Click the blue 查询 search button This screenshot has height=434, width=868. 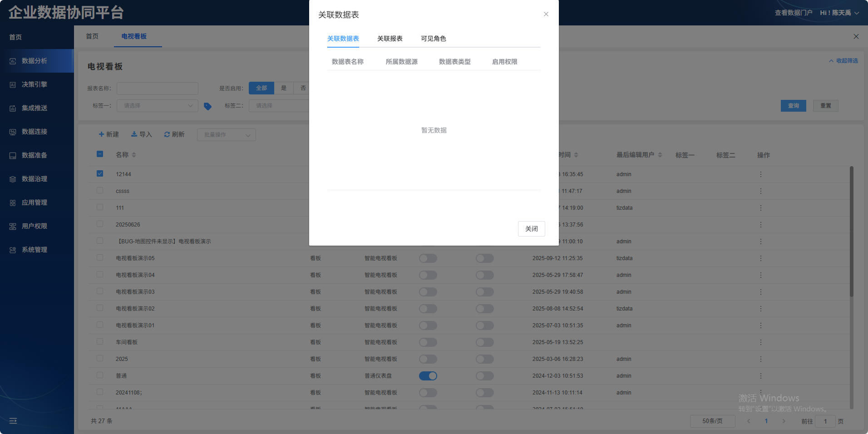coord(793,106)
